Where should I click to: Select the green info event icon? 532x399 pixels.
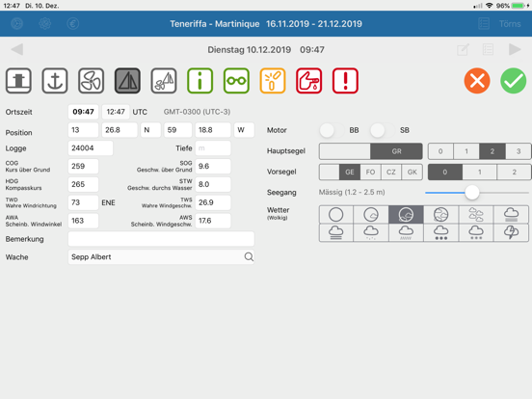point(199,81)
